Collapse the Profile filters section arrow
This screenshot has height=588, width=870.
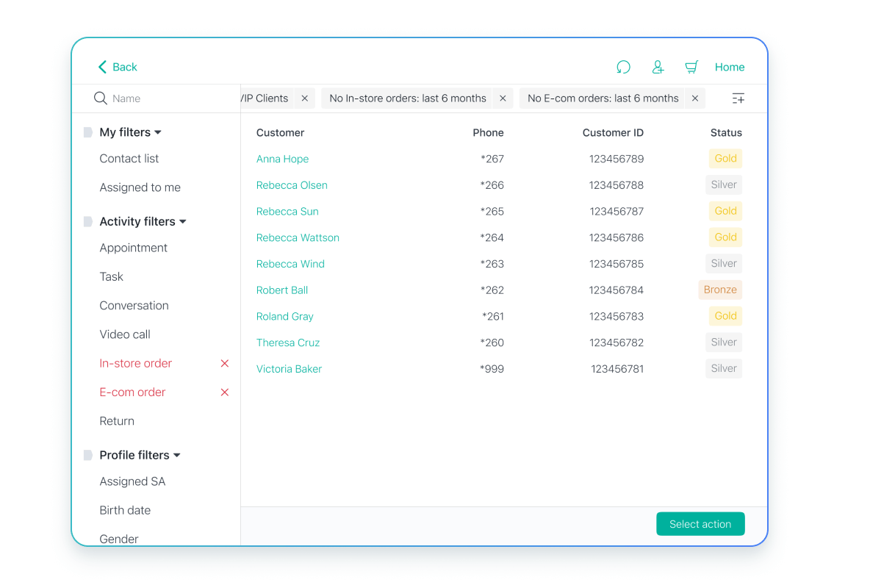point(177,456)
